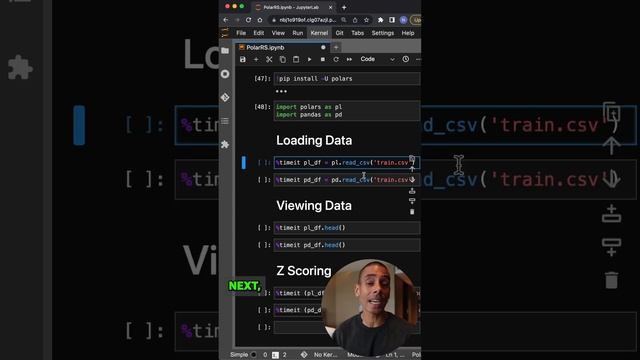
Task: Close the PolarRS.ipynb browser tab
Action: (x=330, y=7)
